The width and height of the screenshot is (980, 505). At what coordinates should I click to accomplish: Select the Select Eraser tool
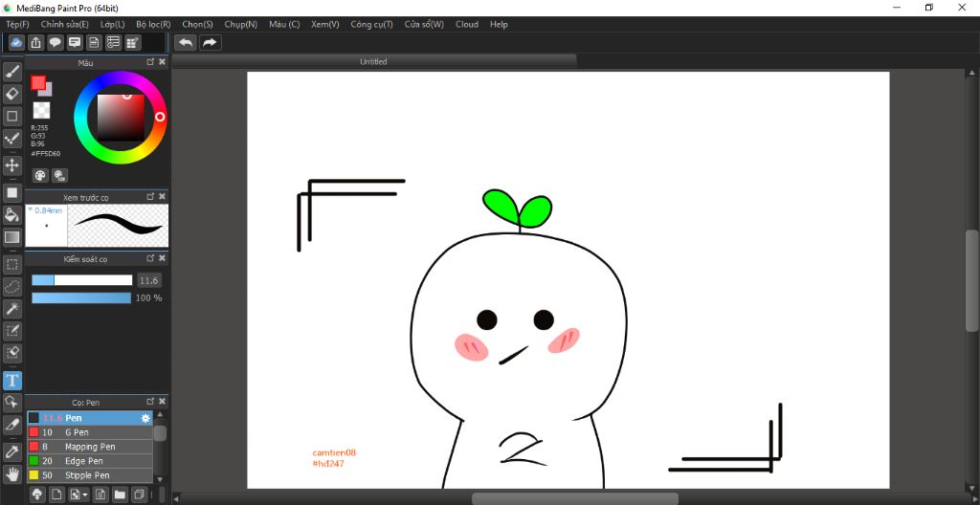tap(11, 353)
